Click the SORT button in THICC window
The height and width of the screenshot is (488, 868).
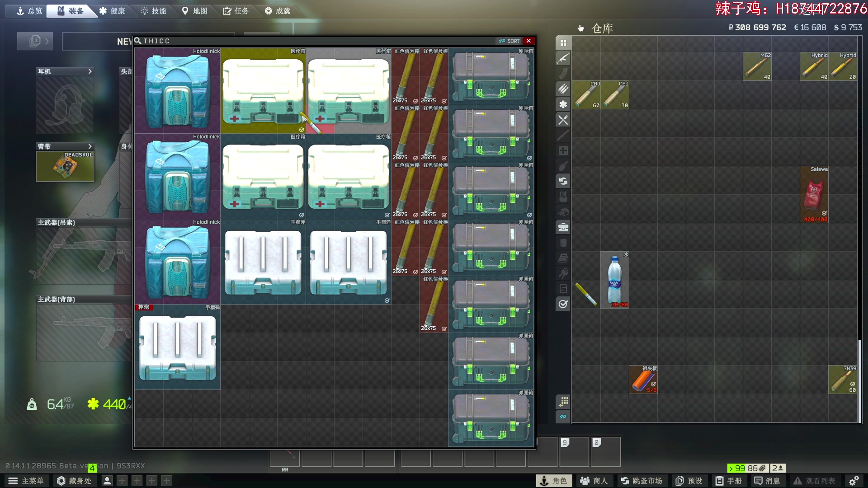(509, 41)
